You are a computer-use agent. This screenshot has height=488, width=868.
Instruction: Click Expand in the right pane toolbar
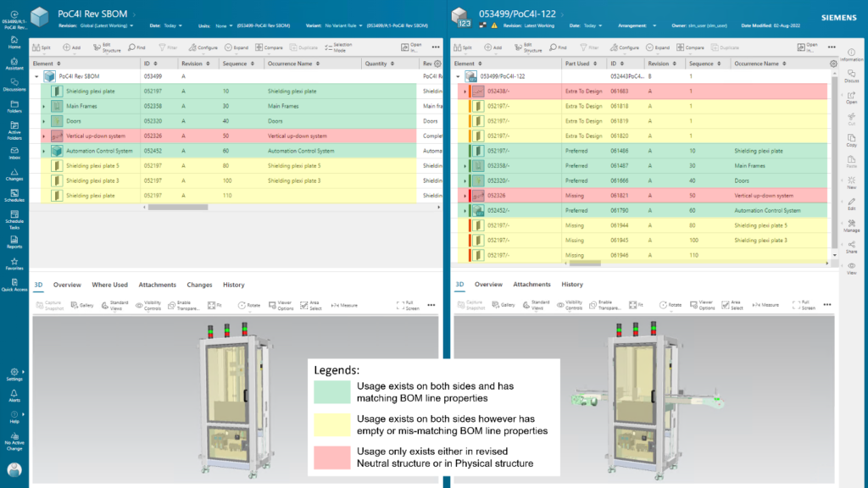coord(658,47)
